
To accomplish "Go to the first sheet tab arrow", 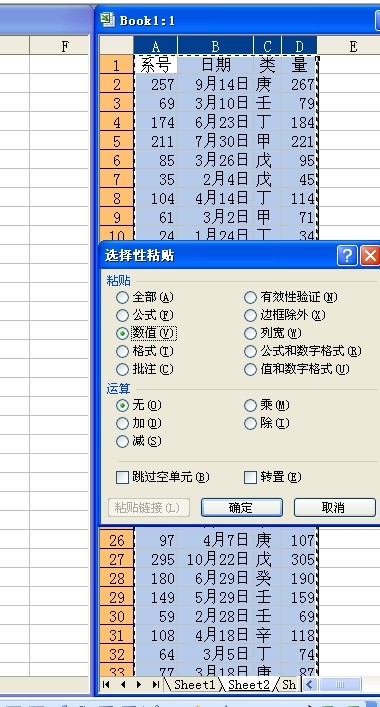I will (x=106, y=684).
